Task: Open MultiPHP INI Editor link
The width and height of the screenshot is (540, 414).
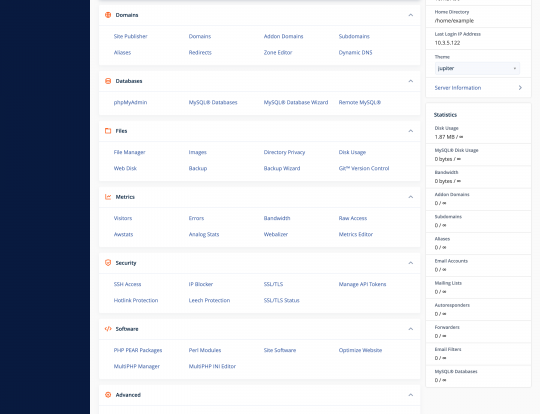Action: click(x=212, y=366)
